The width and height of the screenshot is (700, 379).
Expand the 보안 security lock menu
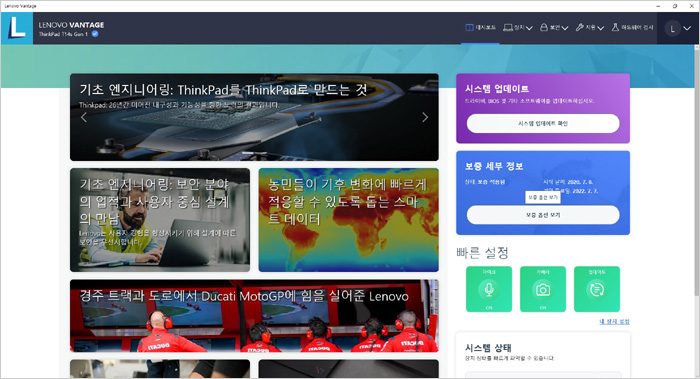(554, 28)
